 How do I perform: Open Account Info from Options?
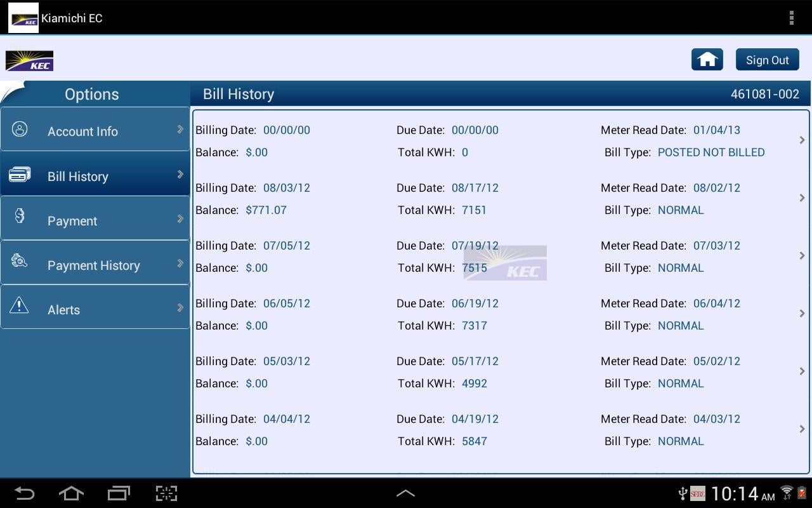click(95, 130)
